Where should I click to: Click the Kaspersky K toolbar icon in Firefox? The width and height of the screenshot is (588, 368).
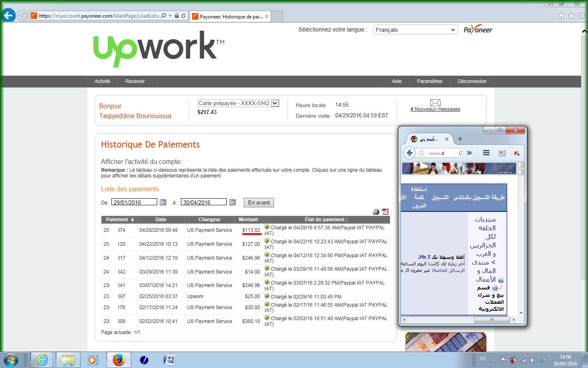(502, 153)
